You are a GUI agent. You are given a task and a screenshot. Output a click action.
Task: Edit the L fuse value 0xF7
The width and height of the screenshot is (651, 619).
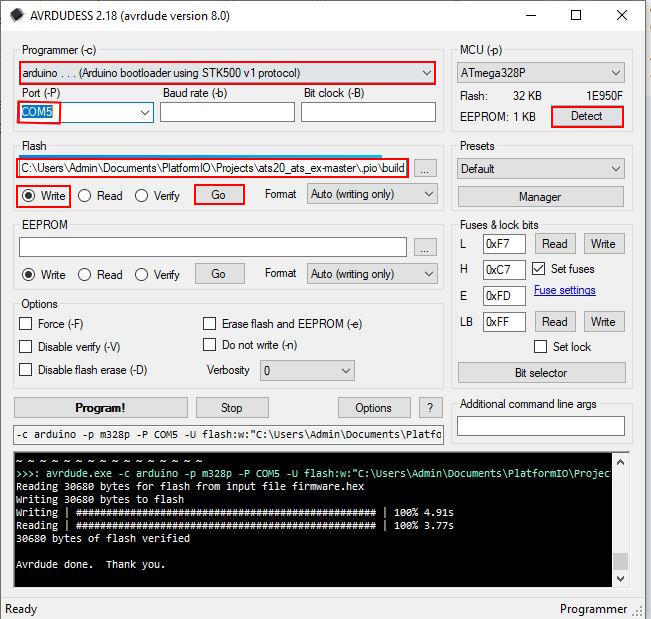504,244
